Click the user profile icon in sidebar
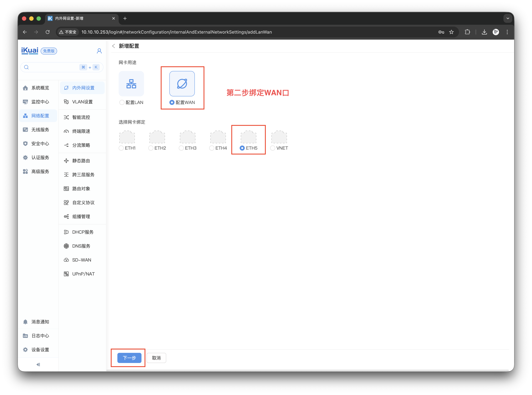This screenshot has width=532, height=395. point(99,51)
